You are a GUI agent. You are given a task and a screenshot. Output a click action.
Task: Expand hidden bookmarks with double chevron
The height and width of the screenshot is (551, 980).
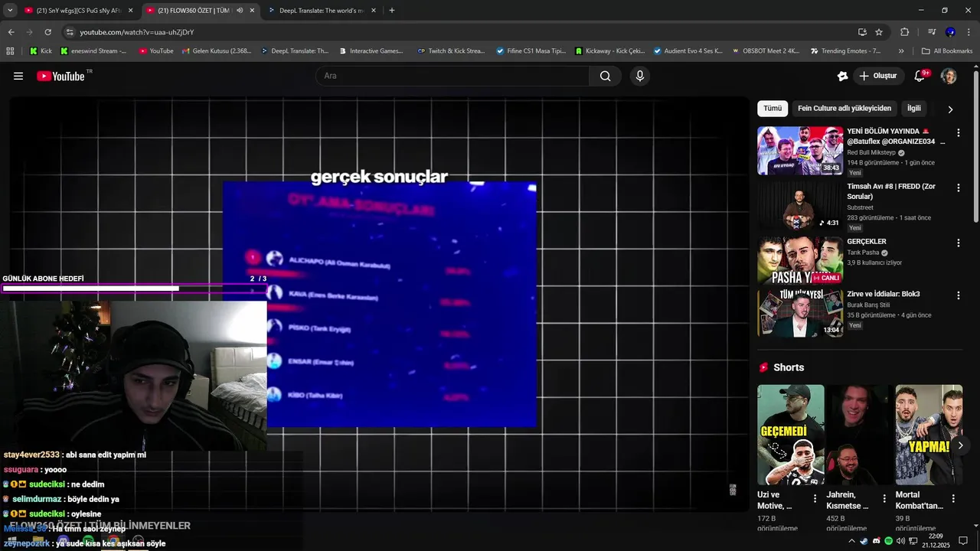(901, 51)
